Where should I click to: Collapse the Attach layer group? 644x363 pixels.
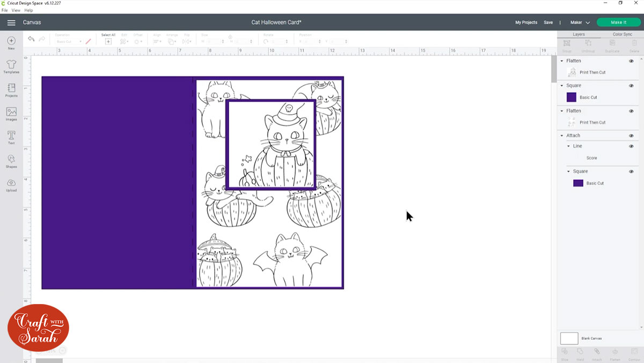click(562, 136)
